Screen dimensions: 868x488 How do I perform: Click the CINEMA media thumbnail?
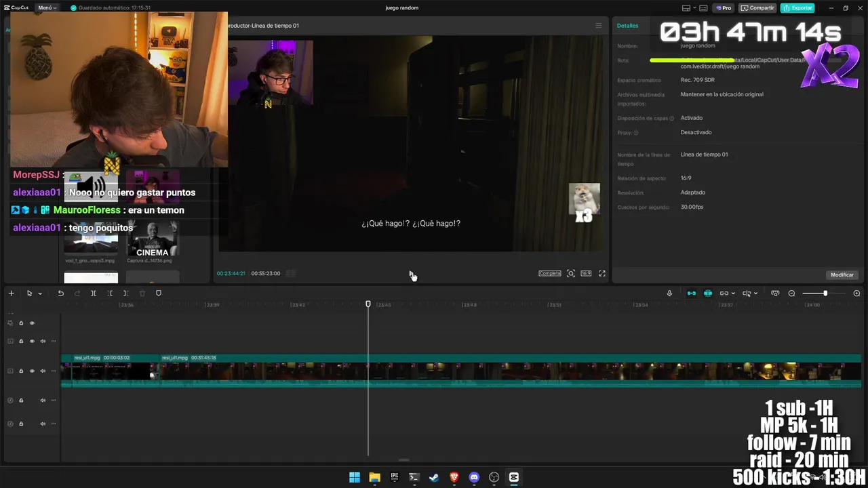tap(153, 239)
